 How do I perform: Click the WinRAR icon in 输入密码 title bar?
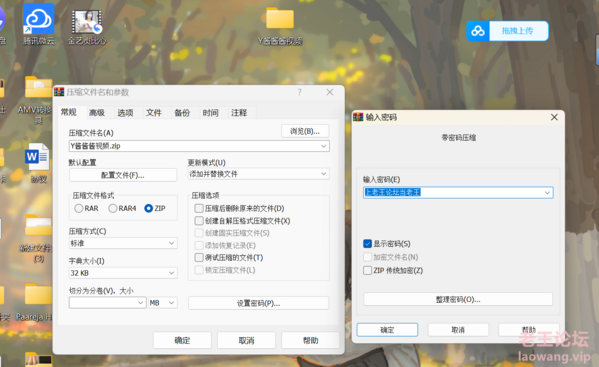click(358, 117)
